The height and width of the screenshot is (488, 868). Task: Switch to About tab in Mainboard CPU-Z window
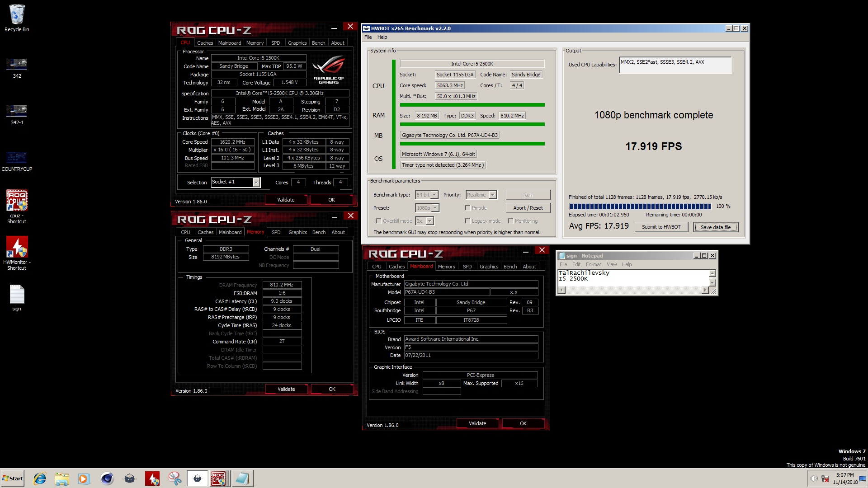coord(529,267)
